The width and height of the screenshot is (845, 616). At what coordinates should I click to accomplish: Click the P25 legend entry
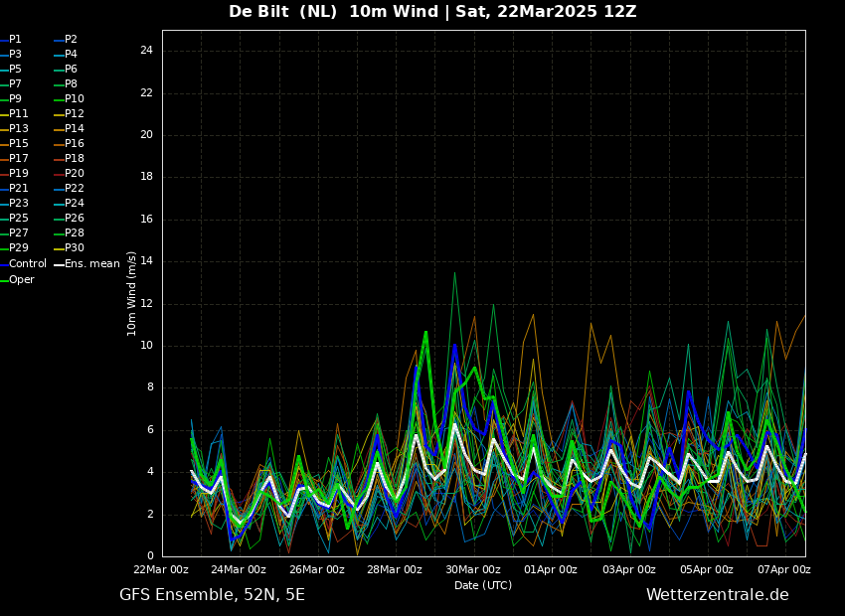click(15, 218)
